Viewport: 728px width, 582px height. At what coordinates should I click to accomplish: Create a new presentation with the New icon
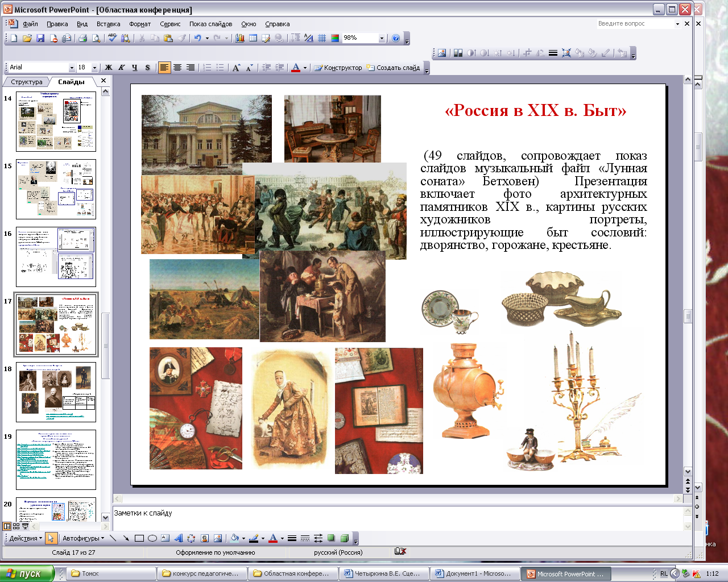[14, 38]
